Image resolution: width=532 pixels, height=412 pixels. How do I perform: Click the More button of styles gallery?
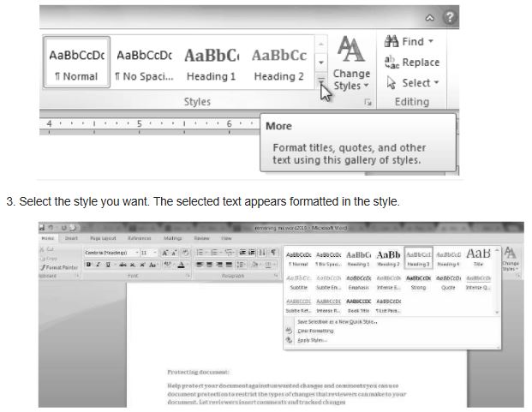[x=321, y=81]
